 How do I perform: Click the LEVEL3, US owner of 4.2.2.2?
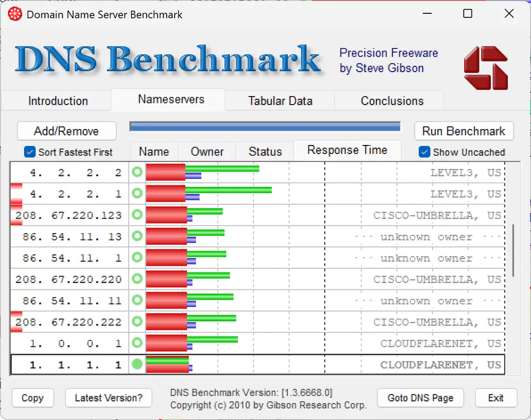466,173
